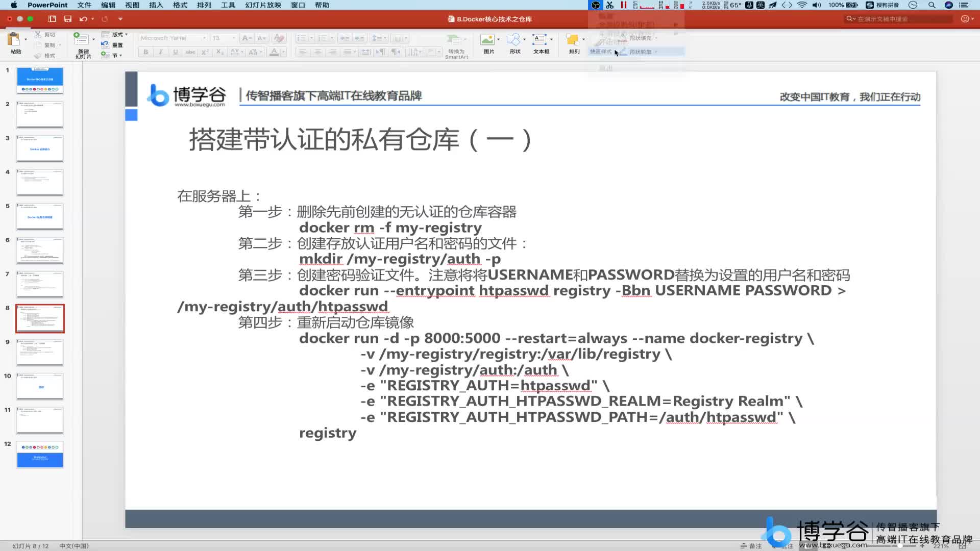This screenshot has height=551, width=980.
Task: Click the Paste clipboard icon
Action: (14, 39)
